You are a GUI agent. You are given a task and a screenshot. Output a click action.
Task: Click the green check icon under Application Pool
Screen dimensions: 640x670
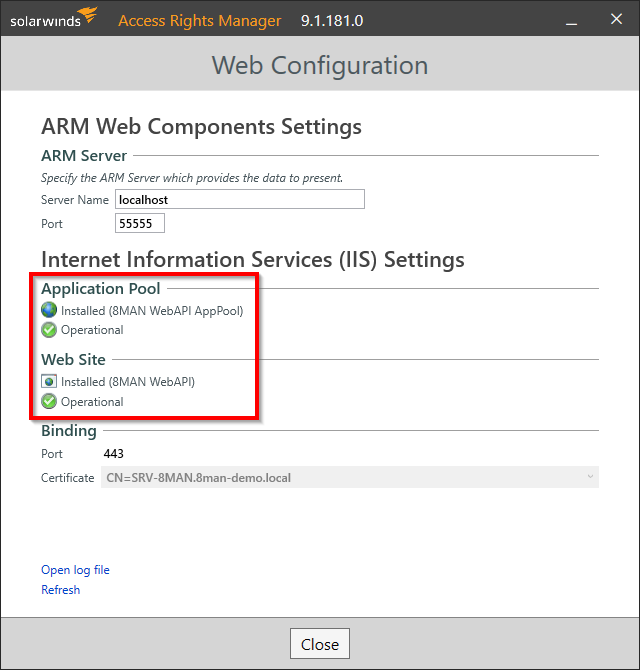tap(49, 330)
